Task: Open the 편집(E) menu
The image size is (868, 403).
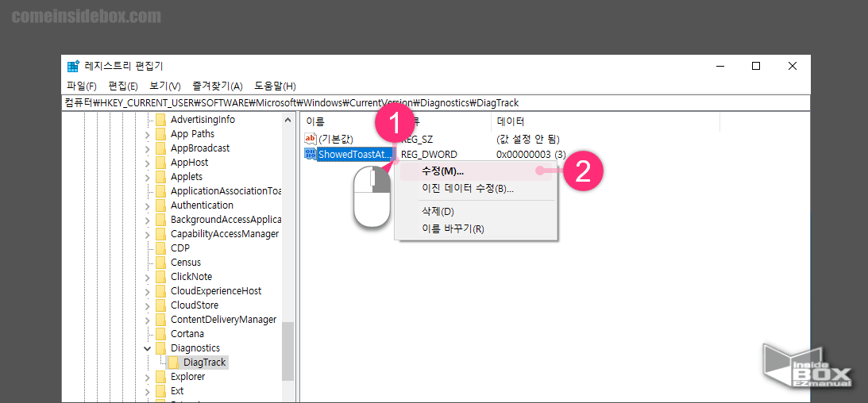Action: [123, 86]
